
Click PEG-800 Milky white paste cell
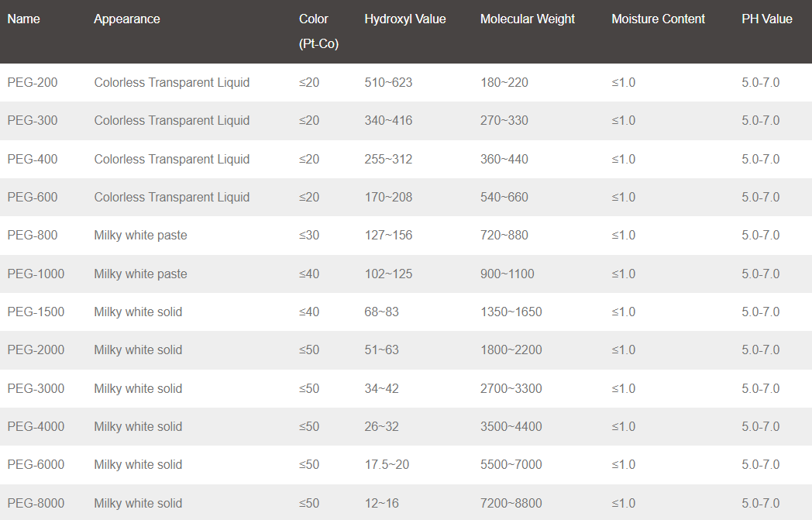pos(140,235)
